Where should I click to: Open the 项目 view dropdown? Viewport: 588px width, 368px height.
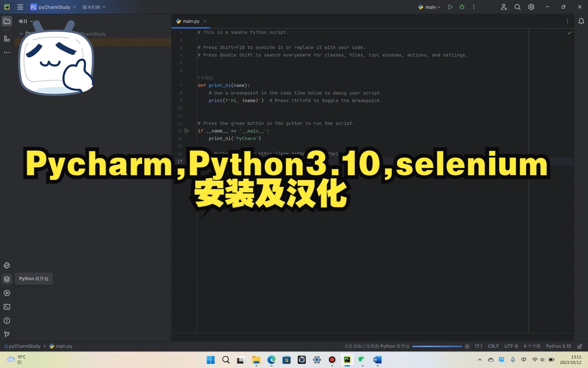coord(26,21)
